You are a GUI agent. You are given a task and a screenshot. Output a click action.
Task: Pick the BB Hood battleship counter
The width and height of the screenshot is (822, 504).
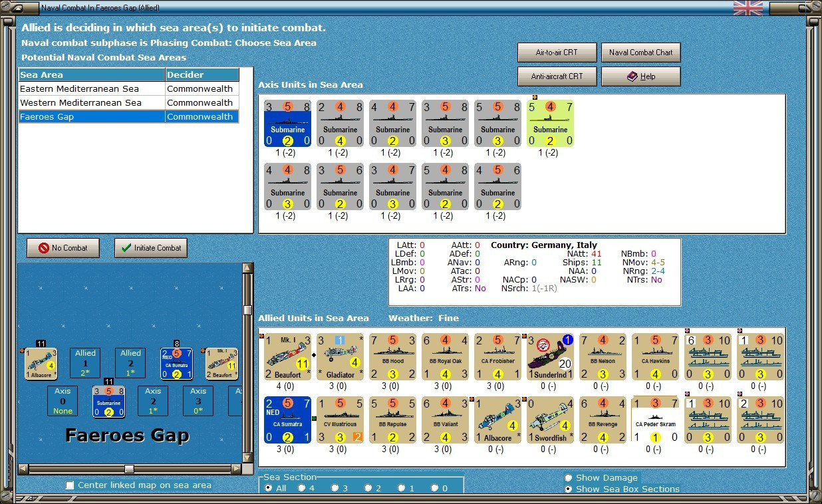click(x=392, y=356)
